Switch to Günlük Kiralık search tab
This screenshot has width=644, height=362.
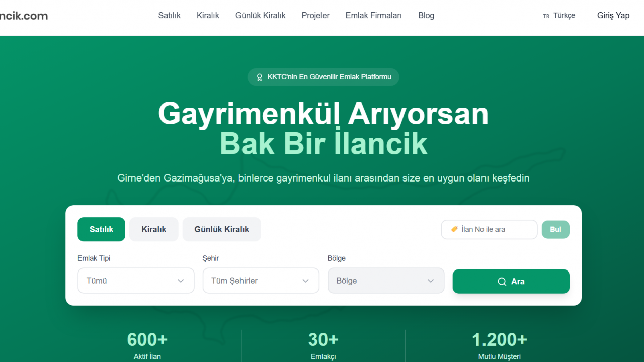tap(221, 229)
